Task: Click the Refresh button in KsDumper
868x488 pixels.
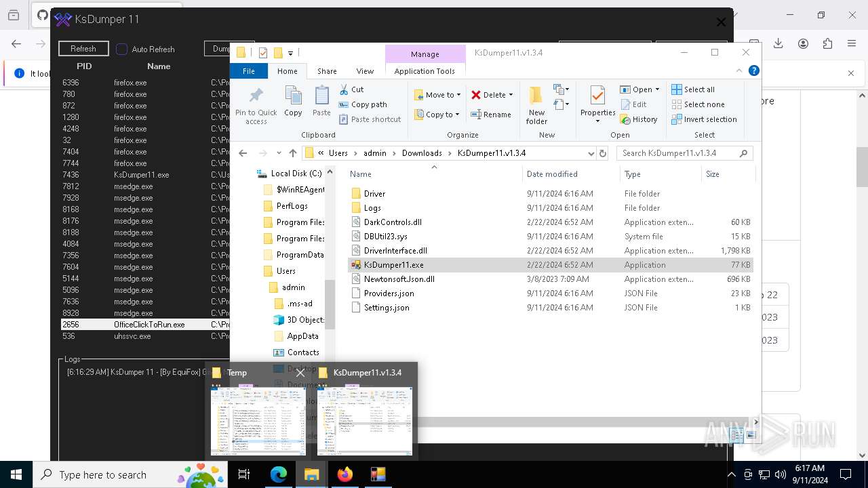Action: pos(83,49)
